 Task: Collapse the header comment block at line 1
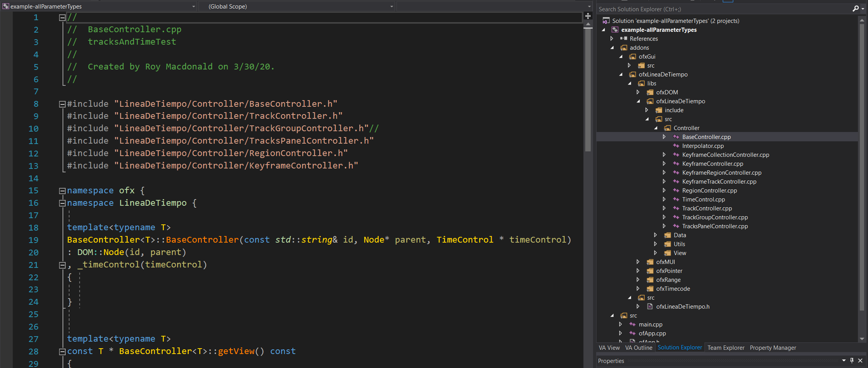point(62,17)
